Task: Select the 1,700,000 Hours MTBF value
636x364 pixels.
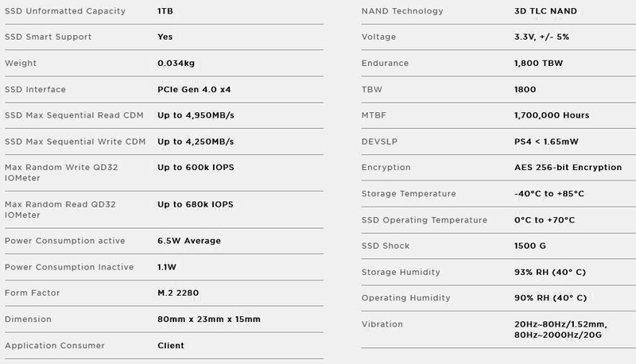Action: (x=552, y=115)
